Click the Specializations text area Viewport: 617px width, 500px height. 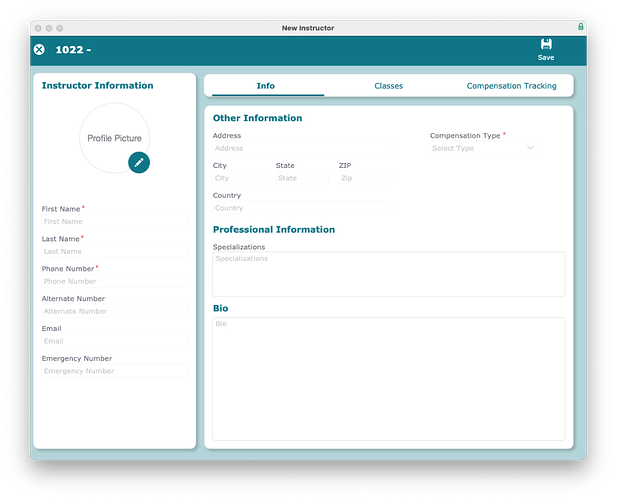click(389, 274)
